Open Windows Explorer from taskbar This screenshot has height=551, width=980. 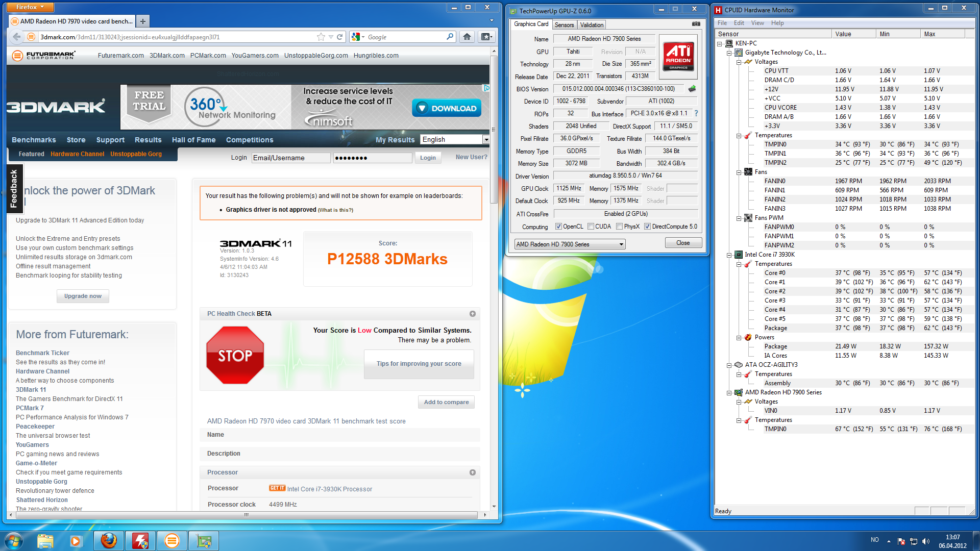(45, 541)
